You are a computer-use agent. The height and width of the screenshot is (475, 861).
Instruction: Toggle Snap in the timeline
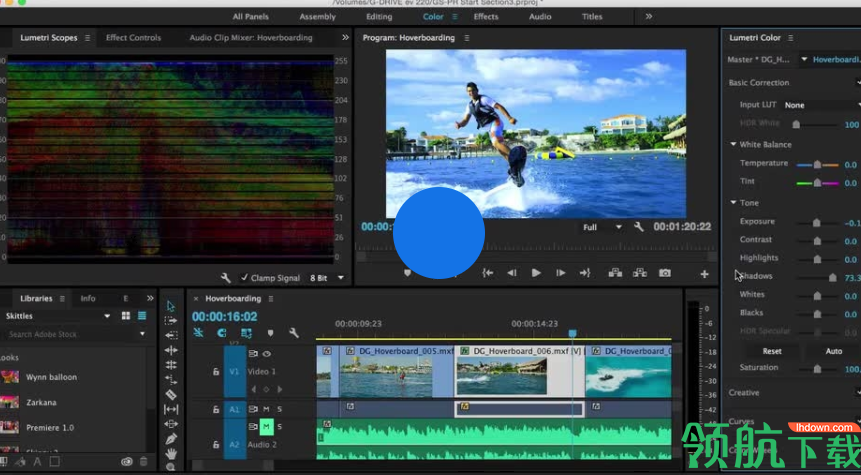click(x=221, y=333)
